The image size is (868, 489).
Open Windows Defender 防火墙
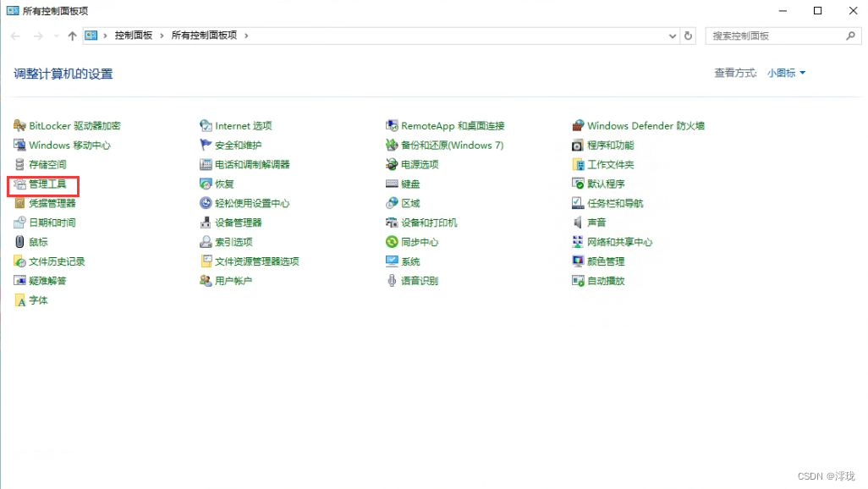646,125
